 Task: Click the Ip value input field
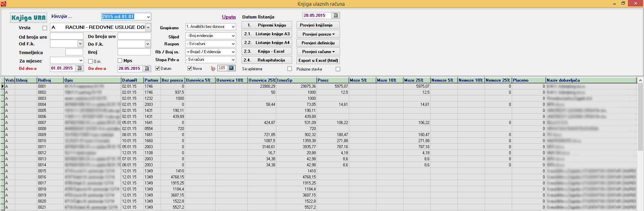click(x=222, y=68)
